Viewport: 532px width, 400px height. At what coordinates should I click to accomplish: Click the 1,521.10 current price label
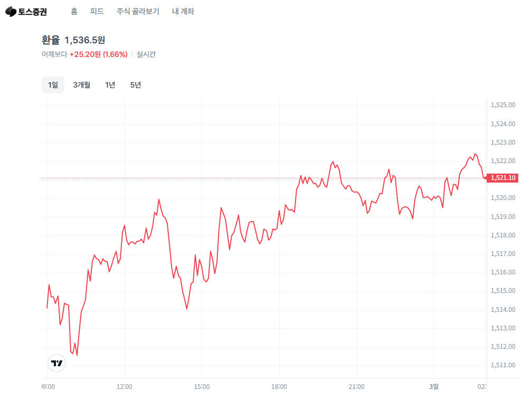(x=502, y=178)
